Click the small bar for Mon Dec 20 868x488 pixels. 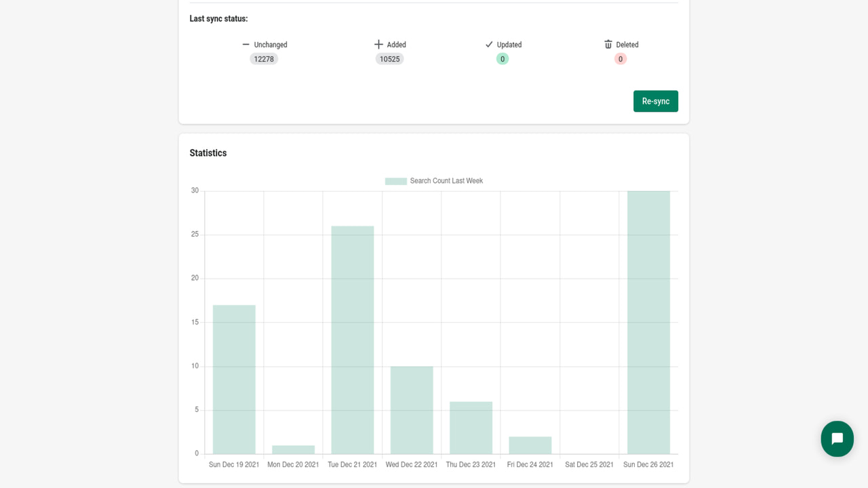(x=293, y=449)
